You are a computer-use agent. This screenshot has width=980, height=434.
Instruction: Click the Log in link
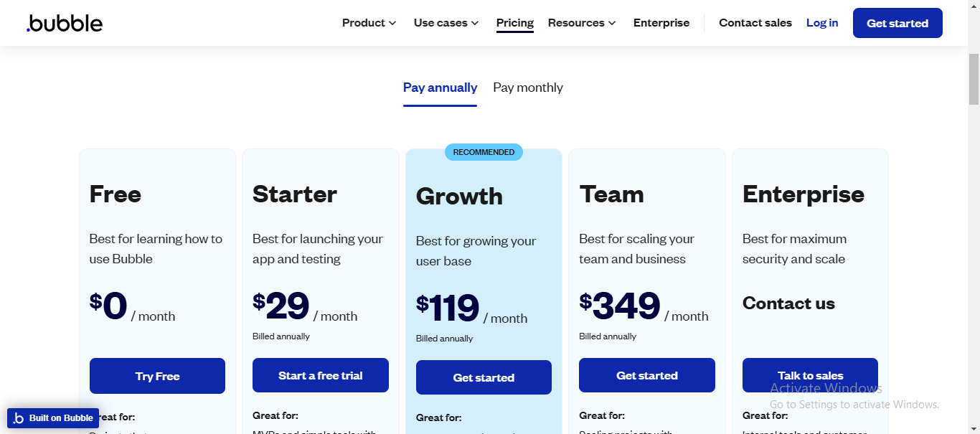[x=821, y=23]
